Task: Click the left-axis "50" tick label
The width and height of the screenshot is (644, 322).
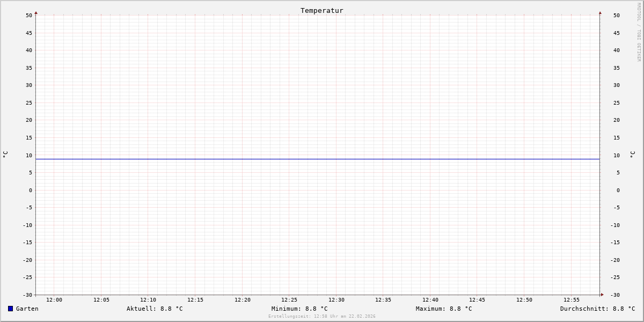Action: [29, 16]
